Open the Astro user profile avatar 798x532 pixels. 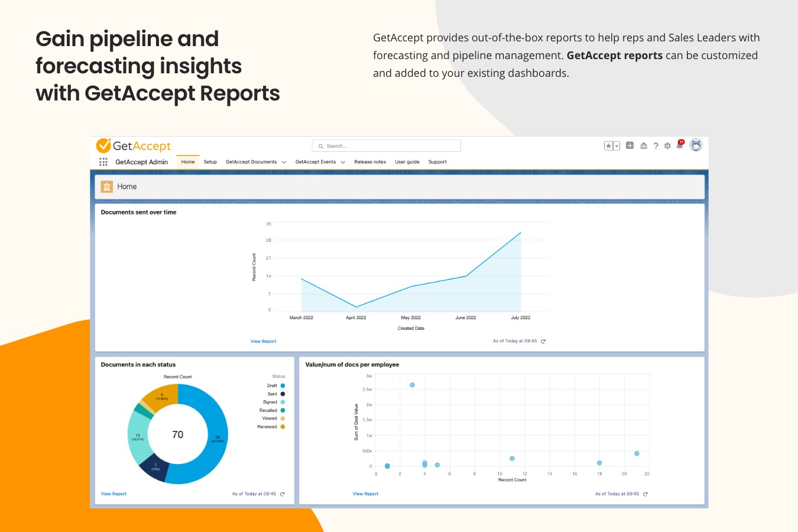coord(696,145)
